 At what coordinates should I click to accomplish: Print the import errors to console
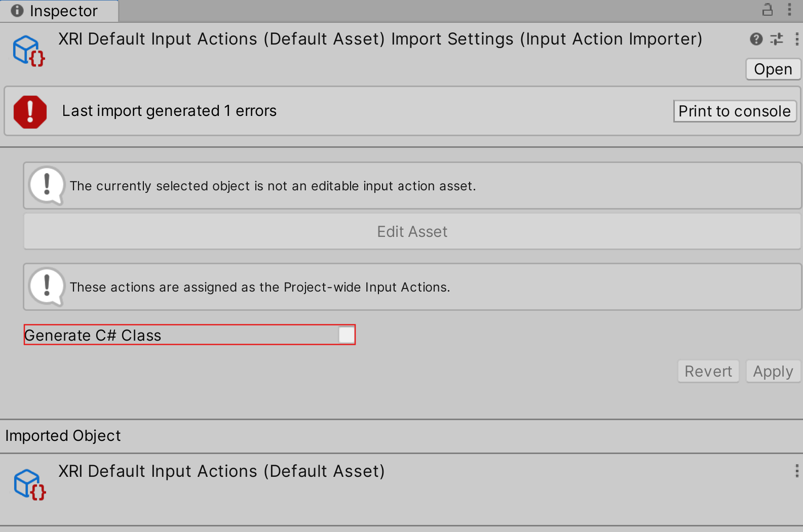[x=735, y=111]
